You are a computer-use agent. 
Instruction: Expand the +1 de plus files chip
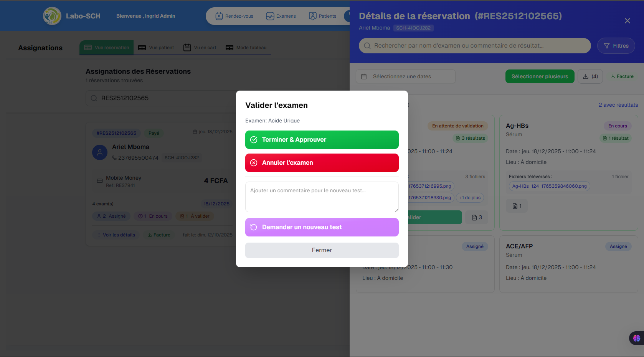point(470,198)
